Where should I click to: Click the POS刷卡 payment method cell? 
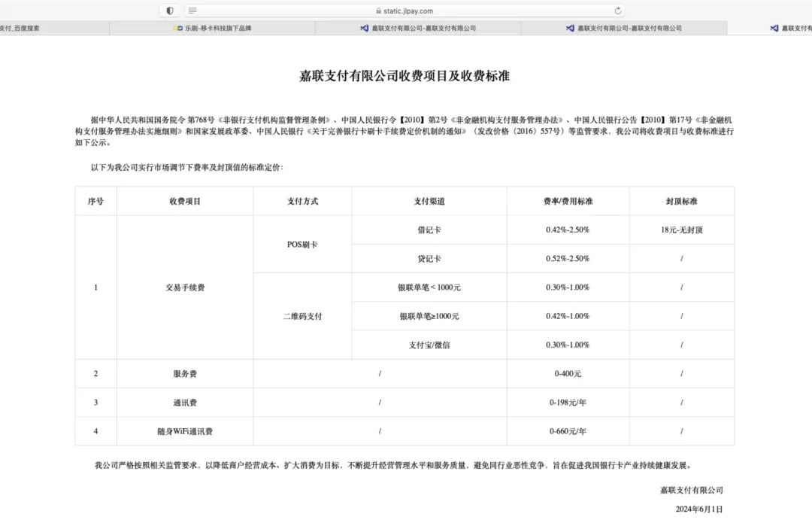[302, 245]
